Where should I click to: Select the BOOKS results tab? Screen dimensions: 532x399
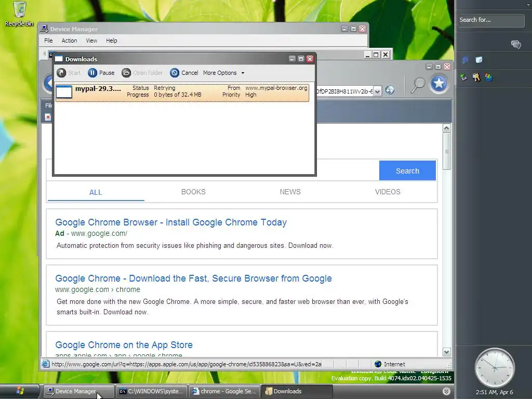coord(193,192)
